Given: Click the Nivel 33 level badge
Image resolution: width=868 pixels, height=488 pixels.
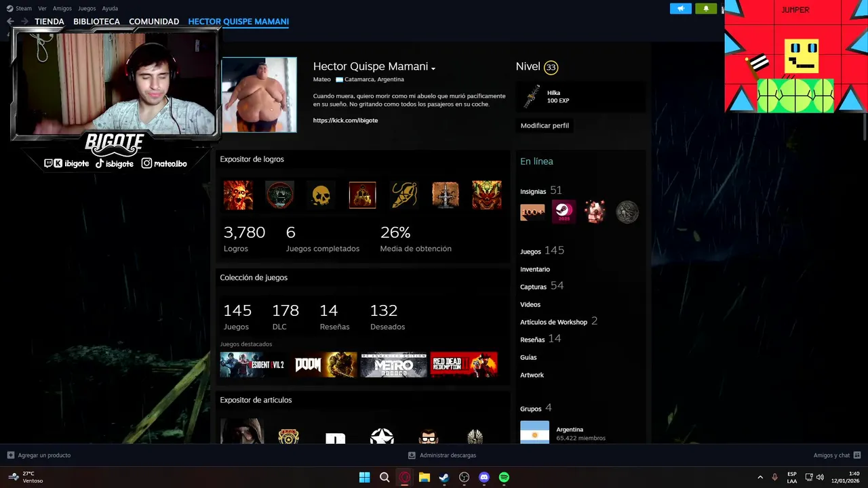Looking at the screenshot, I should click(x=551, y=67).
